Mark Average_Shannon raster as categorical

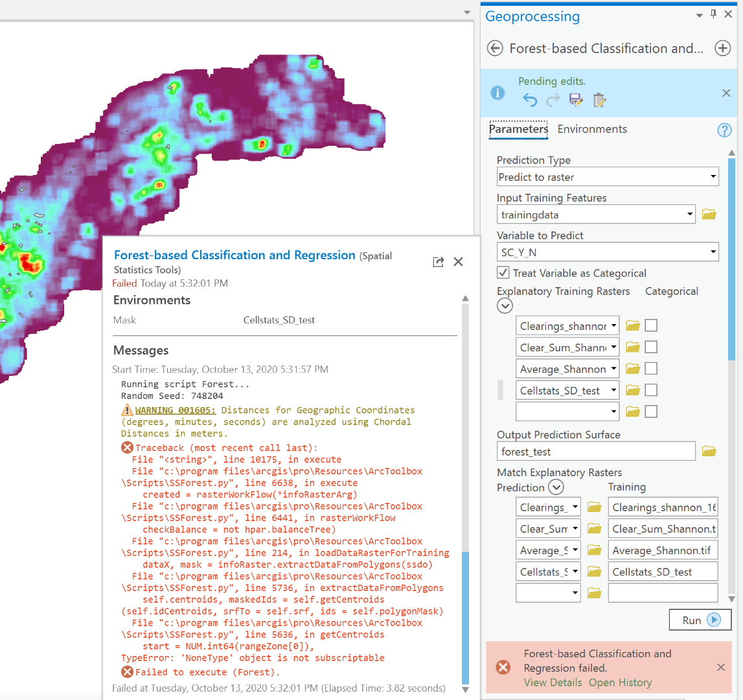point(651,369)
